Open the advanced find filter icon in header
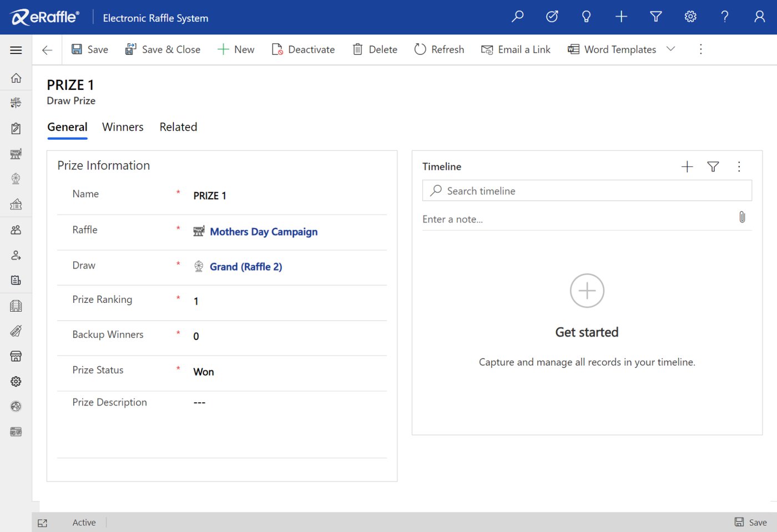The width and height of the screenshot is (777, 532). tap(655, 17)
